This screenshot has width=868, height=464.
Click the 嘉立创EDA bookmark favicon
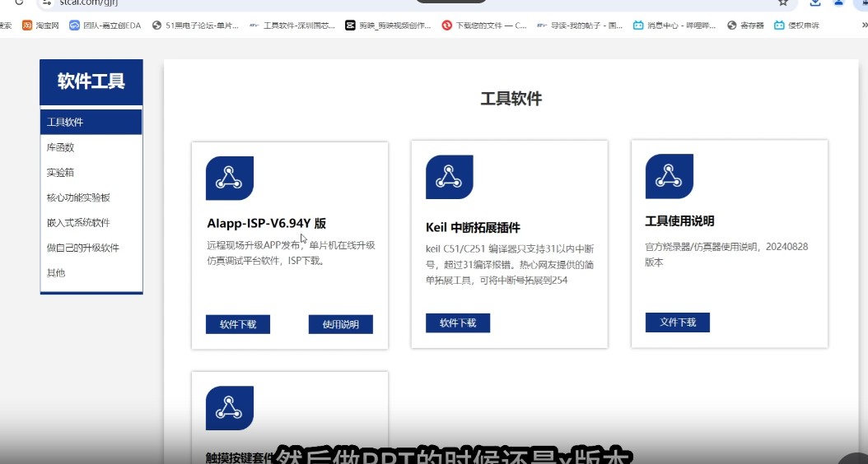pyautogui.click(x=74, y=26)
